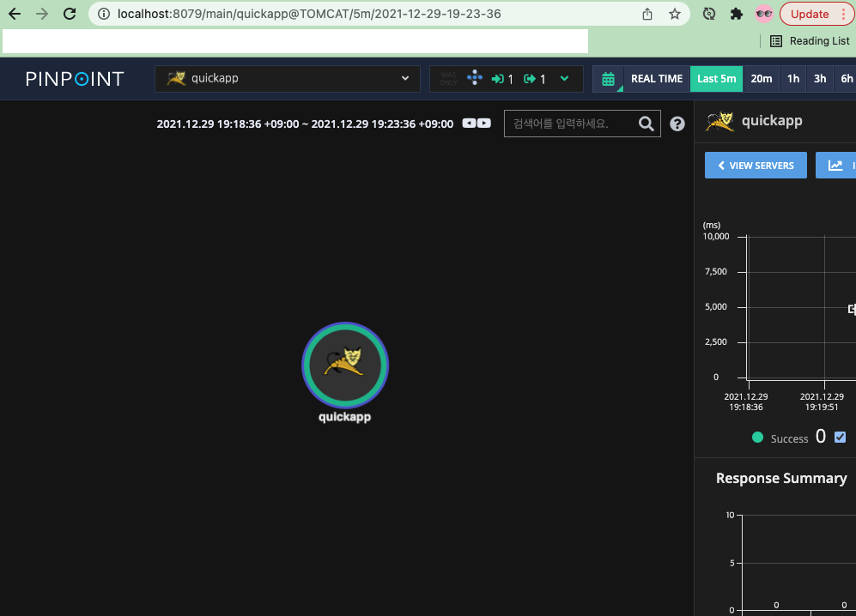Open the chart icon button beside VIEW SERVERS
Screen dimensions: 856x616
pos(835,166)
